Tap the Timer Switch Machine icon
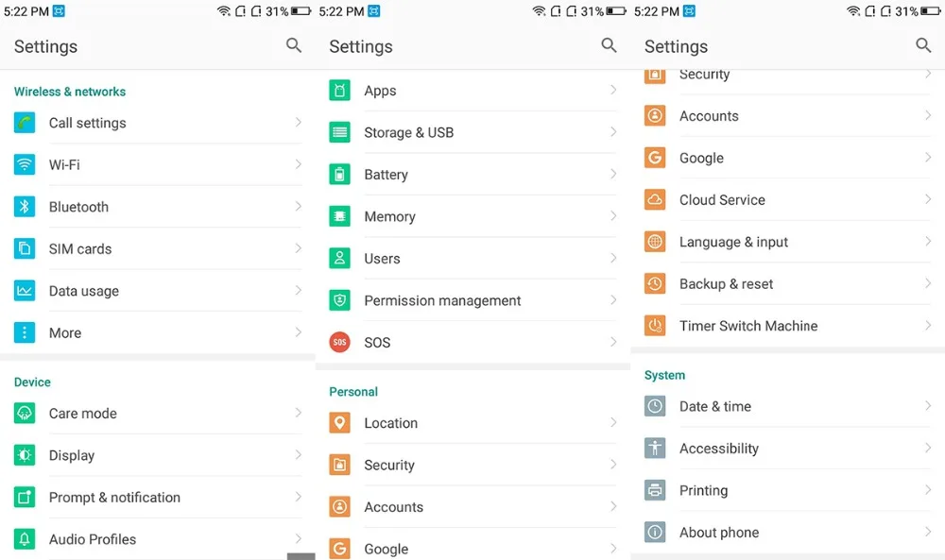945x560 pixels. pyautogui.click(x=655, y=326)
